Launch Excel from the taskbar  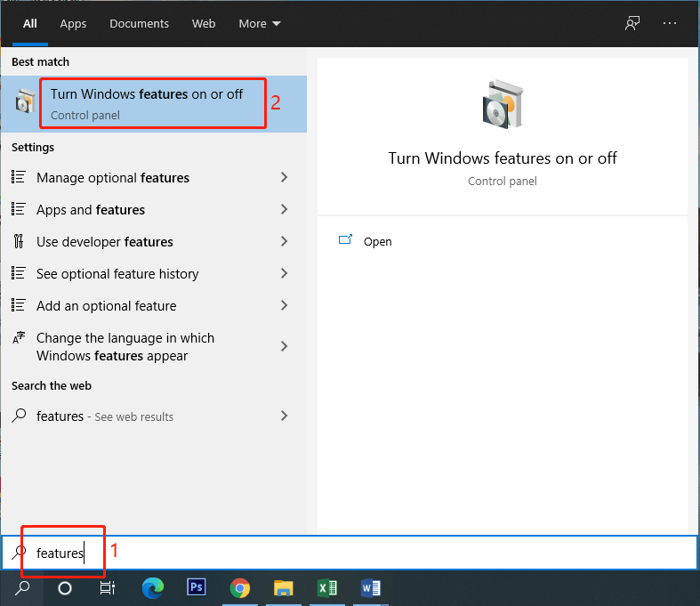pyautogui.click(x=326, y=587)
